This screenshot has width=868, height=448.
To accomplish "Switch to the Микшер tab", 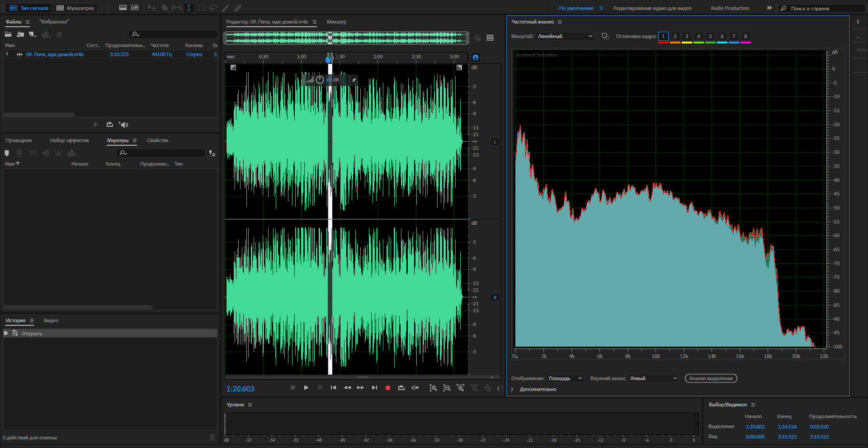I will pos(336,22).
